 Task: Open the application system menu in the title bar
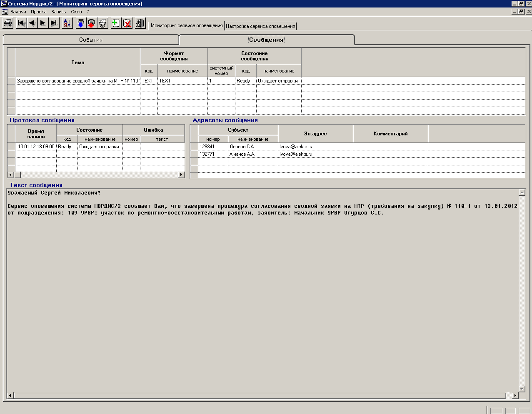click(x=4, y=4)
